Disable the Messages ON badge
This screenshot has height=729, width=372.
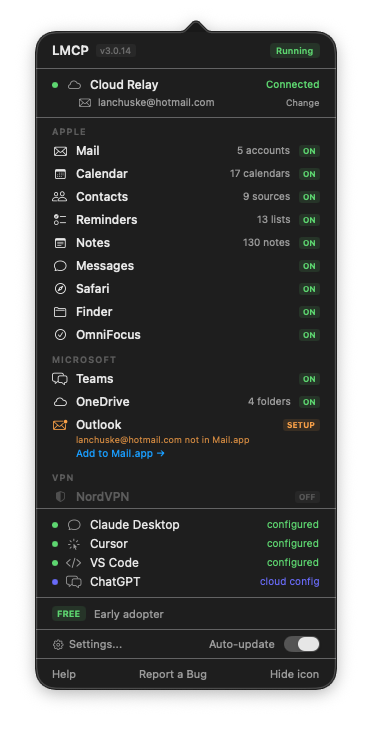pos(309,266)
